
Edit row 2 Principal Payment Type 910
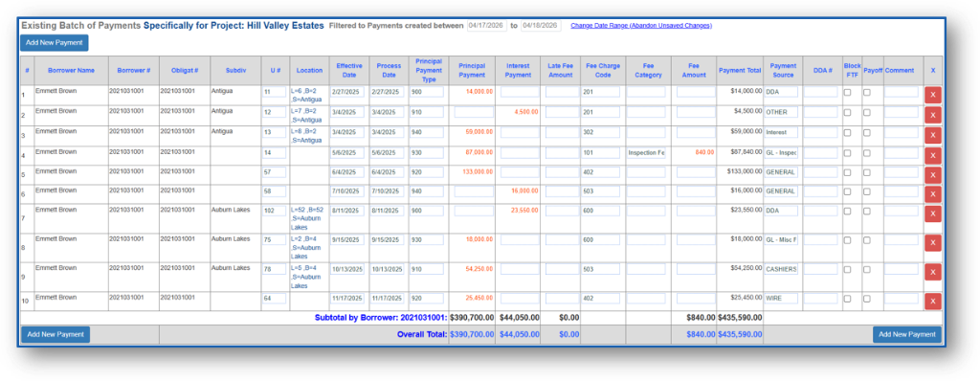[427, 113]
